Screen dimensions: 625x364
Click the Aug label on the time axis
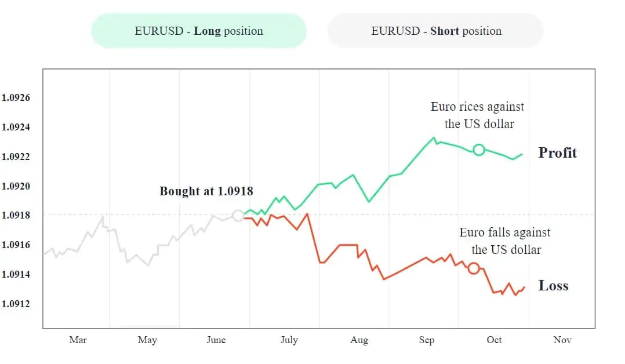(x=359, y=340)
